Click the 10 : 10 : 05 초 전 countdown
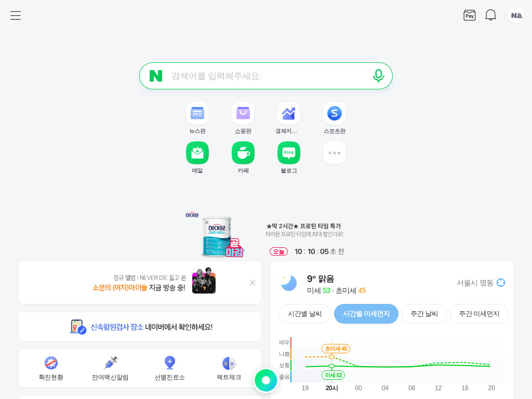Image resolution: width=532 pixels, height=399 pixels. [320, 251]
